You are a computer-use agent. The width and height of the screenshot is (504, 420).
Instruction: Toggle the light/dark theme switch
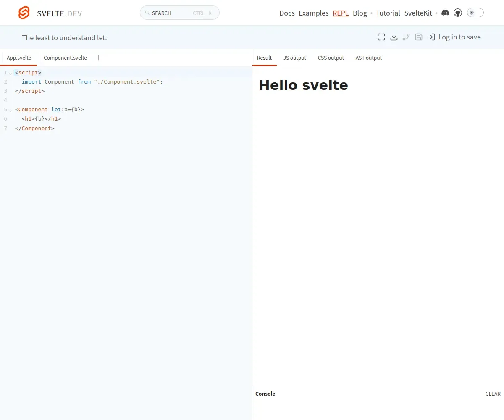(475, 13)
